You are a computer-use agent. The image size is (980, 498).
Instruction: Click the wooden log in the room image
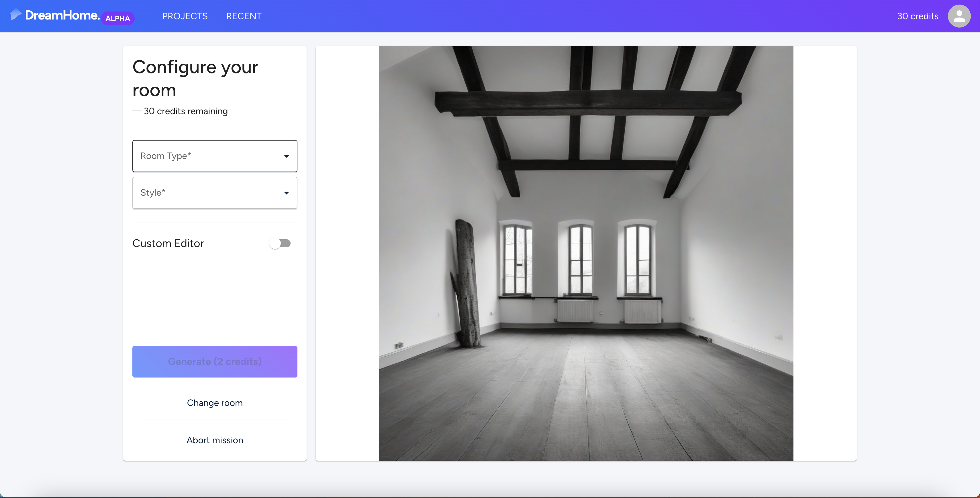[x=467, y=284]
